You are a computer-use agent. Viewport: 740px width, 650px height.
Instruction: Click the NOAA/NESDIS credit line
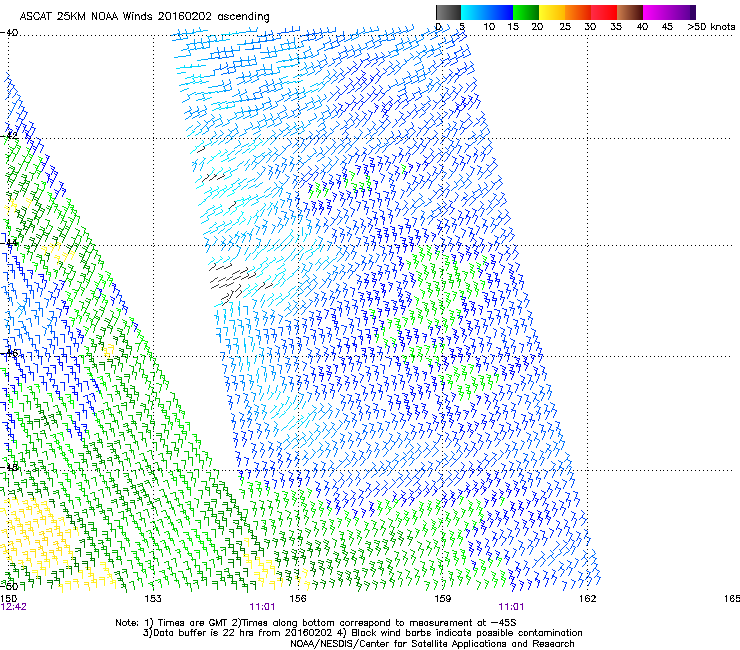pos(432,644)
